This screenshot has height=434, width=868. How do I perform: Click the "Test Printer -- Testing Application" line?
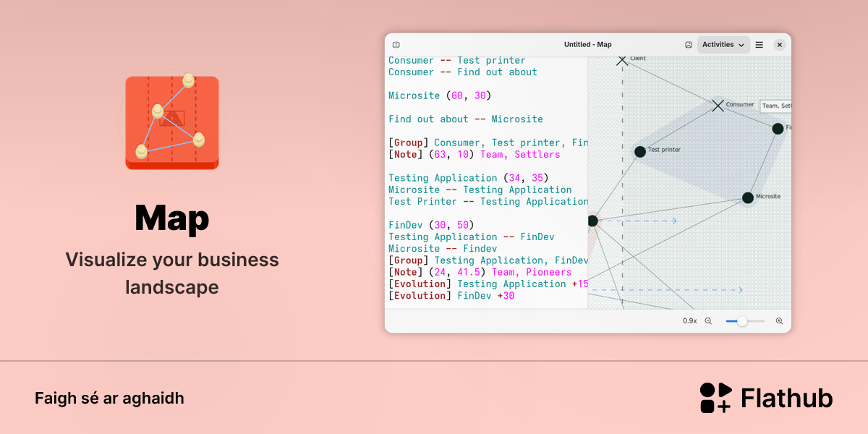pyautogui.click(x=488, y=202)
